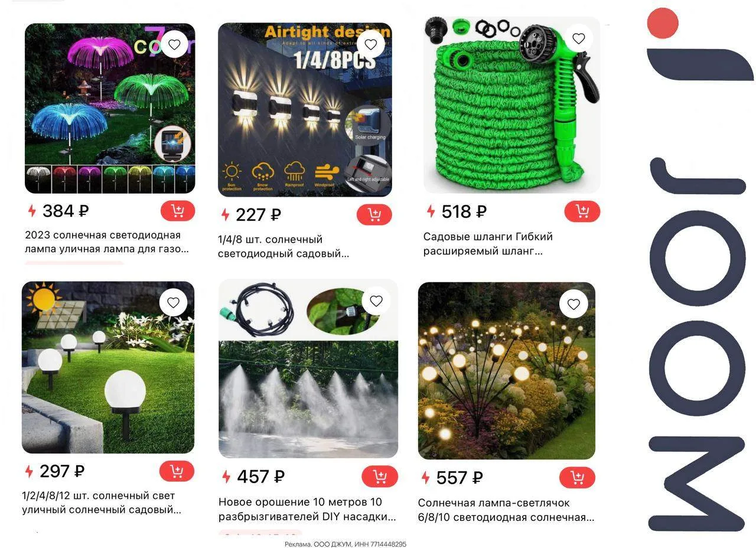Image resolution: width=756 pixels, height=548 pixels.
Task: Open the green expandable hose product image
Action: click(511, 105)
